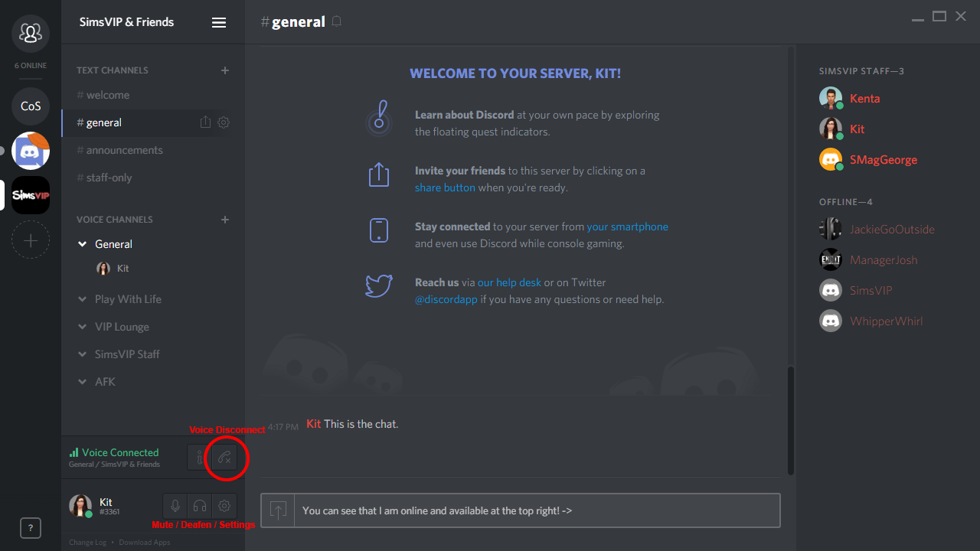The image size is (980, 551).
Task: Open the friends icon at top of server list
Action: click(x=31, y=33)
